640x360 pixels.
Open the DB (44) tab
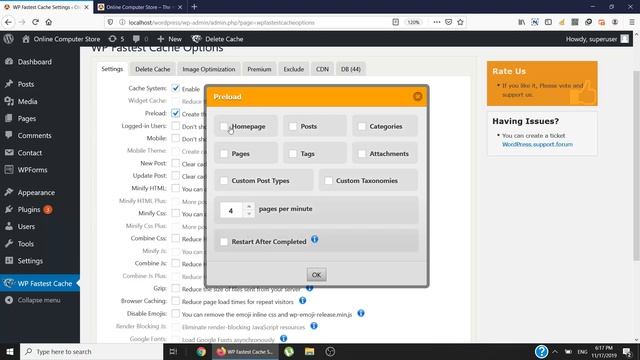coord(351,69)
